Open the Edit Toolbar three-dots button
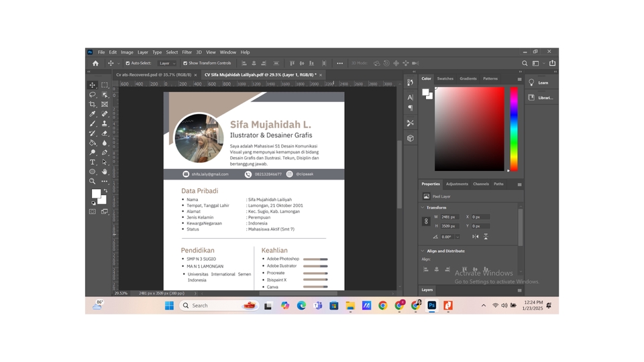This screenshot has width=644, height=362. coord(105,181)
